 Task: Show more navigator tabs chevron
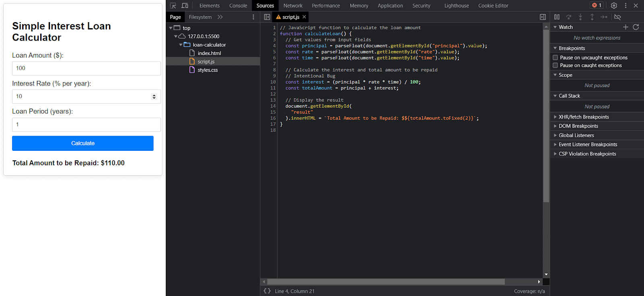pos(220,17)
